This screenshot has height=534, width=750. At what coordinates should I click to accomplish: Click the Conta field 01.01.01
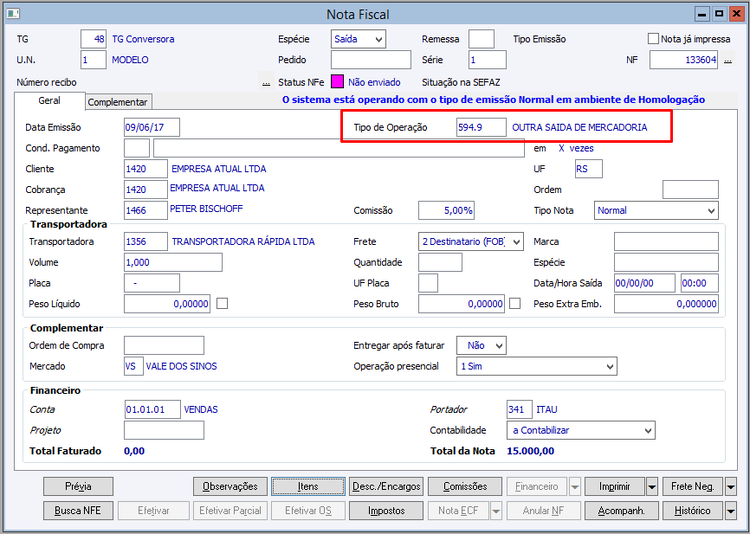click(x=153, y=410)
